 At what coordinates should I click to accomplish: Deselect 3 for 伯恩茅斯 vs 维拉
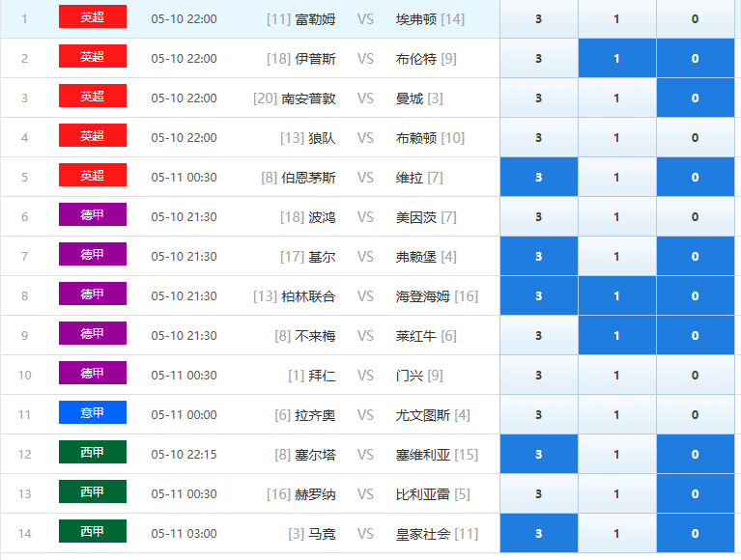(x=539, y=177)
